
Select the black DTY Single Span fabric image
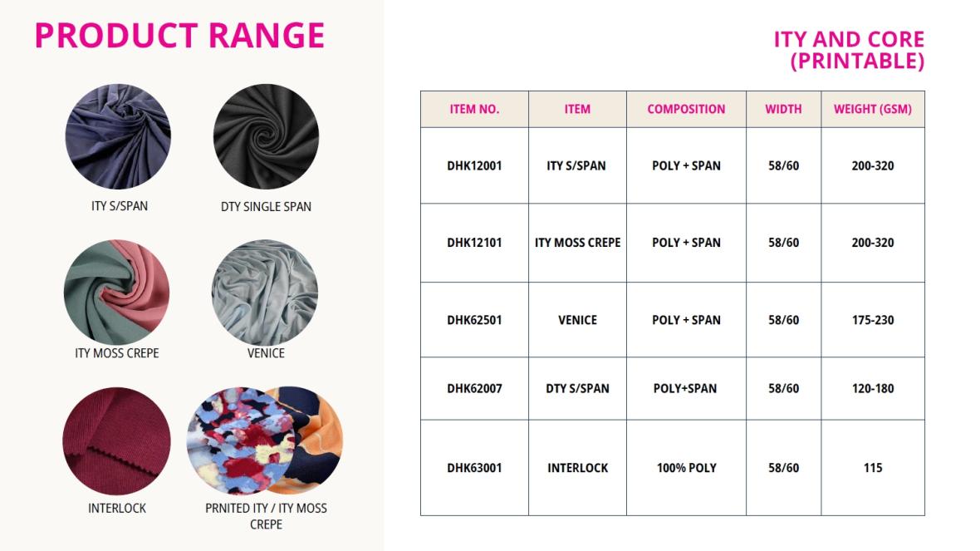[x=267, y=136]
